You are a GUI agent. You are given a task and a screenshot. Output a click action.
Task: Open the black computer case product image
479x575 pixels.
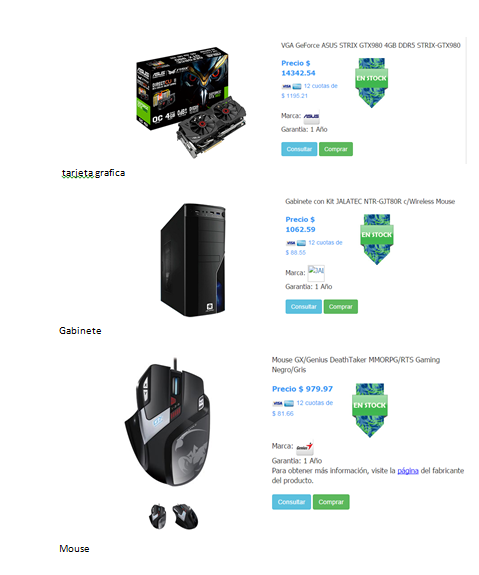193,260
